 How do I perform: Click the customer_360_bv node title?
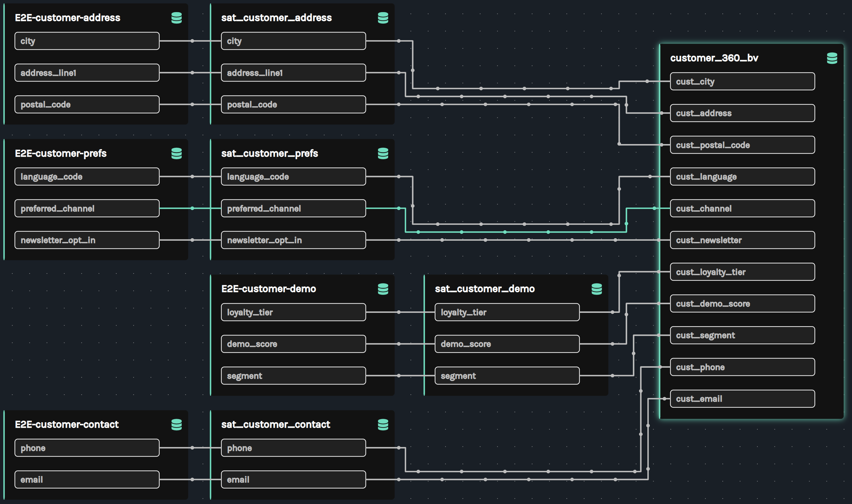714,58
